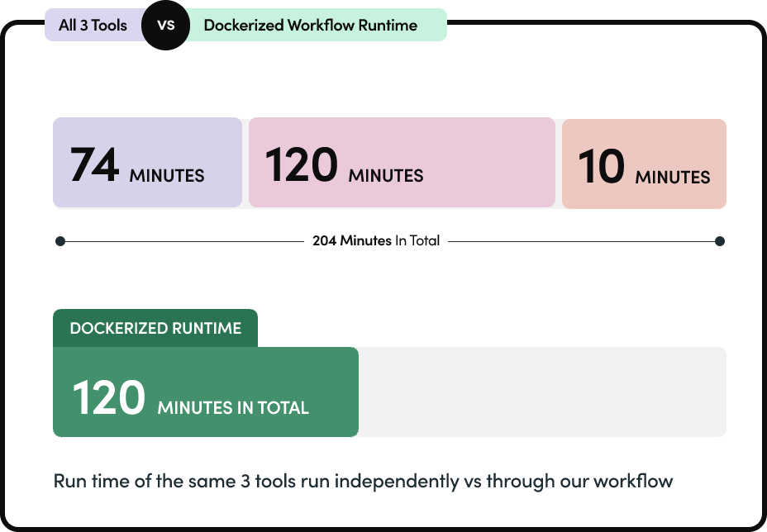This screenshot has height=532, width=767.
Task: Click the large number 74
Action: point(95,164)
